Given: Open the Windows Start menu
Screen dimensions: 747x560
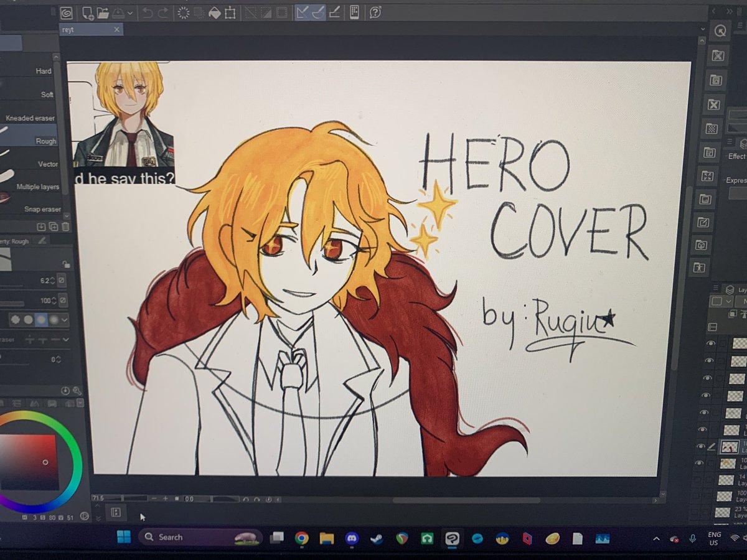Looking at the screenshot, I should [x=123, y=537].
